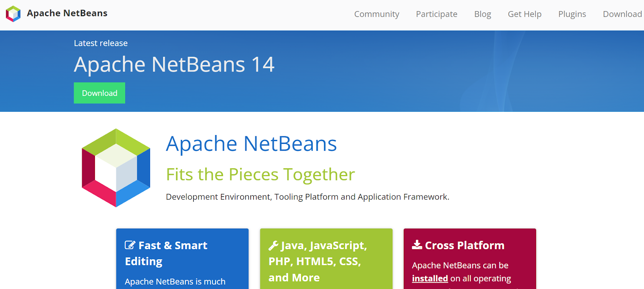Viewport: 644px width, 289px height.
Task: Click the large NetBeans cube logo image
Action: [116, 168]
